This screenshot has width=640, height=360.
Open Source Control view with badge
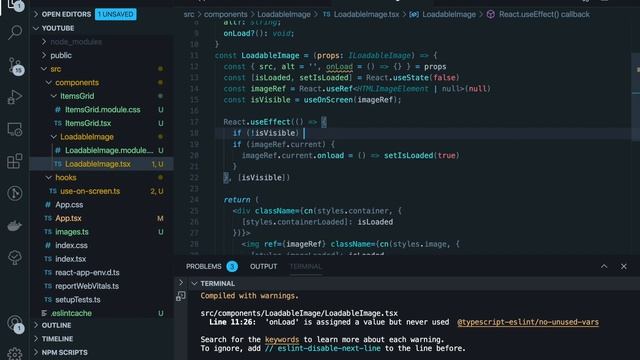coord(16,65)
